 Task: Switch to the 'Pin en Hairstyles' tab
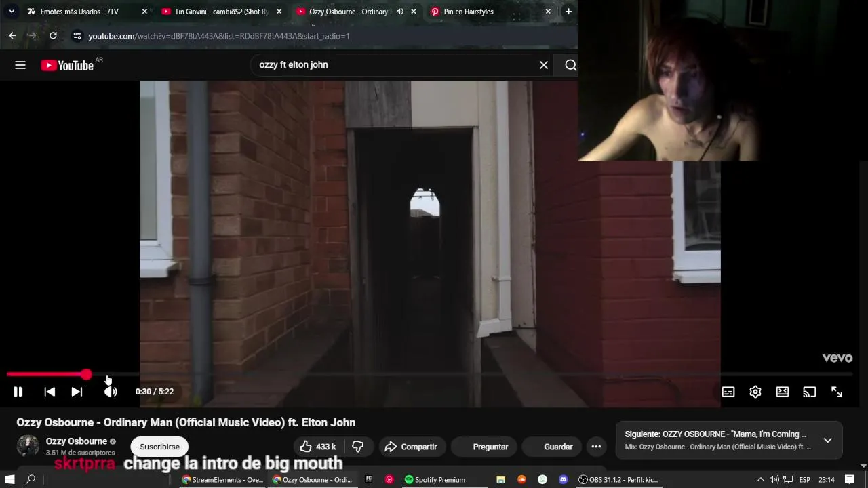coord(469,12)
